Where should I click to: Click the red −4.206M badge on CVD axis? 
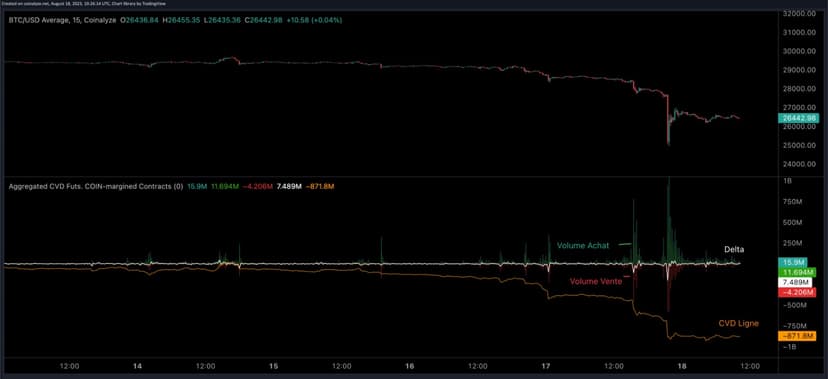797,292
